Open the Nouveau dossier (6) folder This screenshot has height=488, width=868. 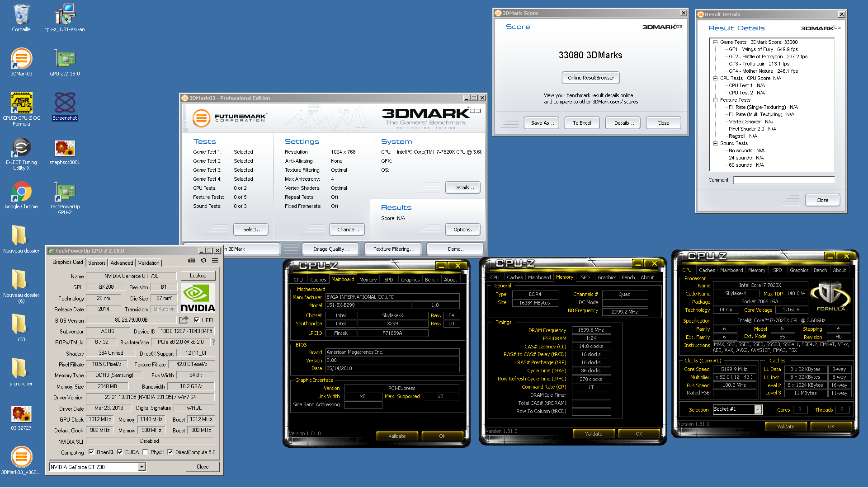21,286
